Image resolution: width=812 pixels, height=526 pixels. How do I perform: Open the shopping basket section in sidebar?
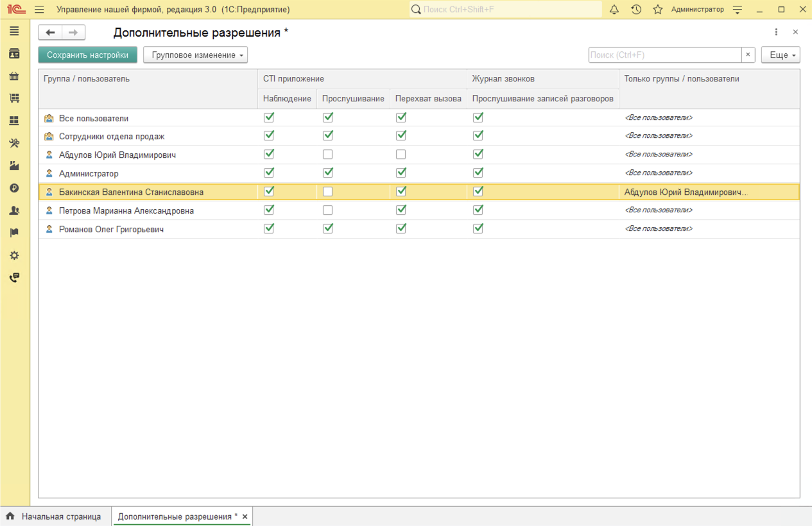coord(14,76)
